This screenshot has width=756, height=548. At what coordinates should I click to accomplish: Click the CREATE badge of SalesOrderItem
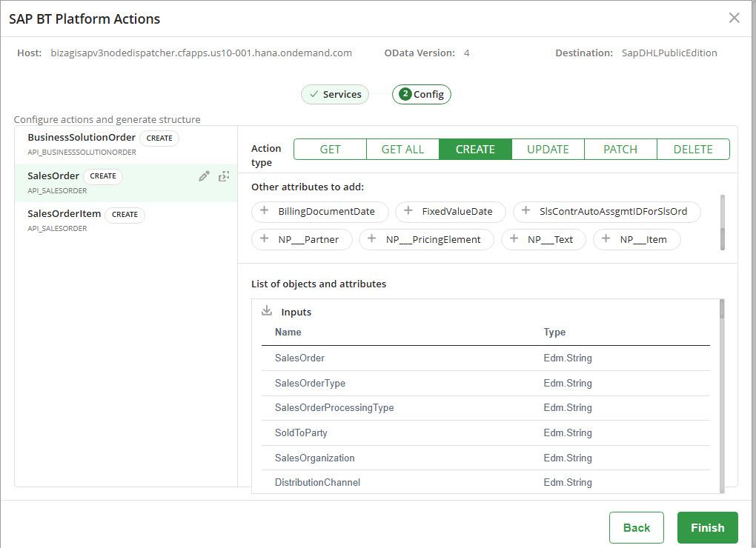pyautogui.click(x=125, y=215)
